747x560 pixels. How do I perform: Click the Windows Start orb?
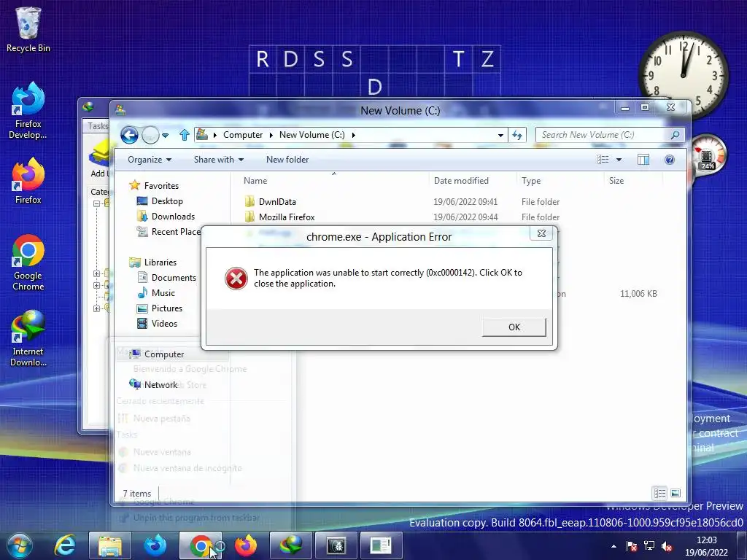[x=20, y=545]
